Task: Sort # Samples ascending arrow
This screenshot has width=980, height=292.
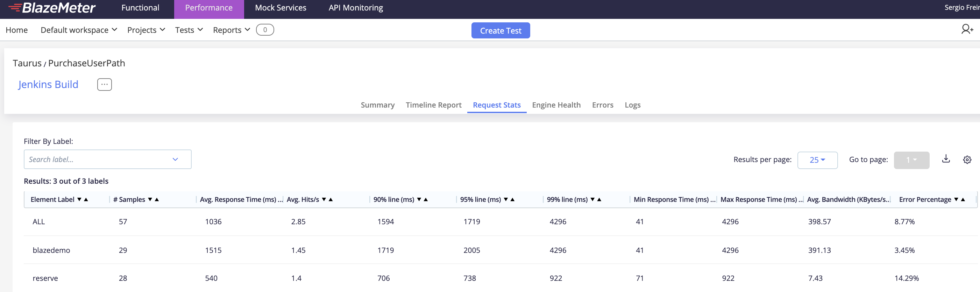Action: [x=157, y=199]
